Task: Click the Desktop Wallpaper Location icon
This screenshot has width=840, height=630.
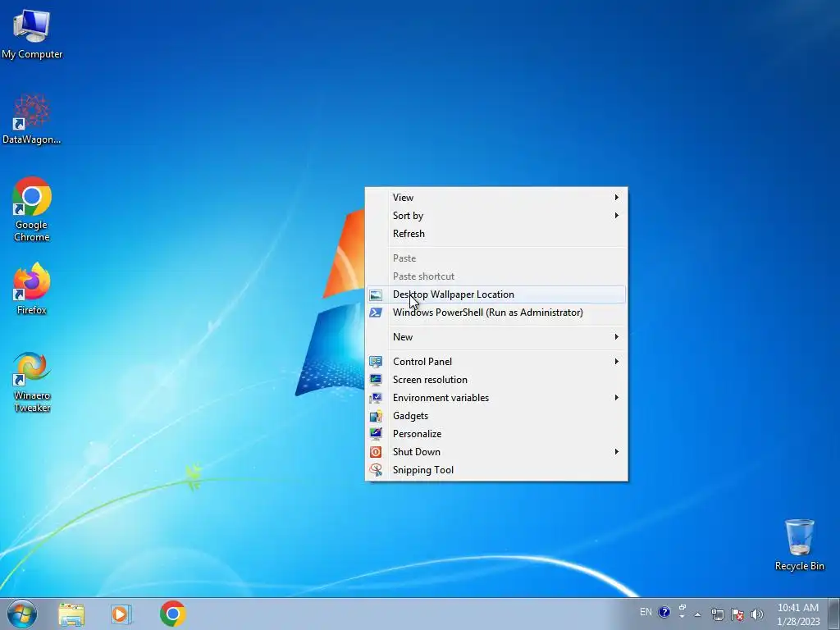Action: pos(376,294)
